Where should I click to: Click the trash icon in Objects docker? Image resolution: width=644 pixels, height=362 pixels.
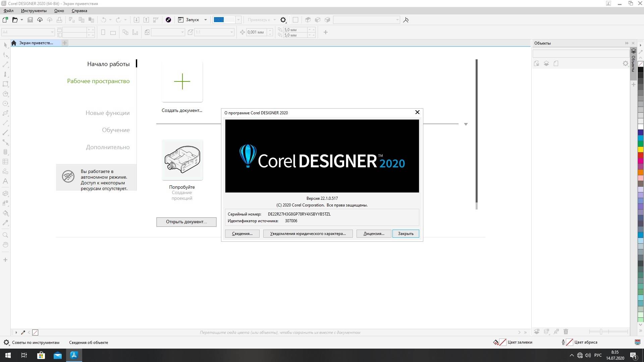pyautogui.click(x=566, y=331)
